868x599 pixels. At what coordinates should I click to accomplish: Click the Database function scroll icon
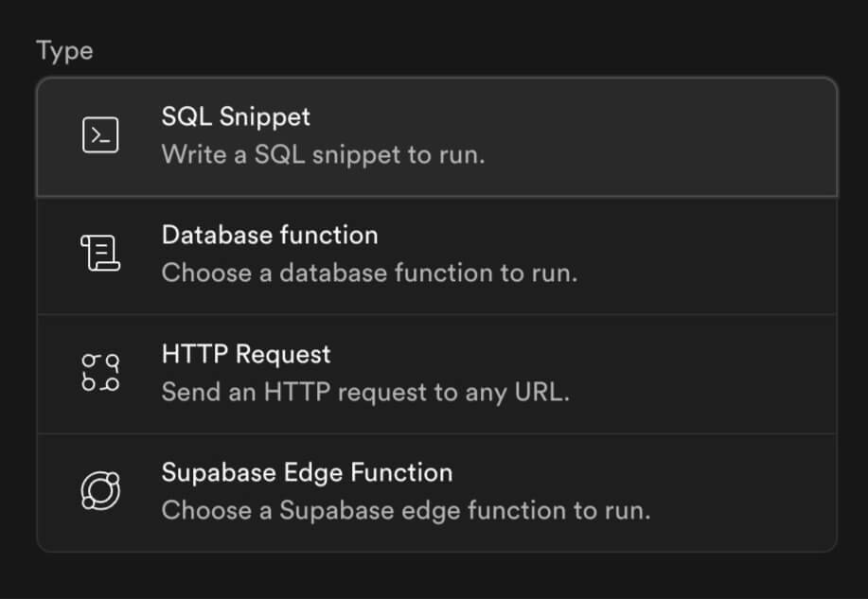(x=100, y=255)
